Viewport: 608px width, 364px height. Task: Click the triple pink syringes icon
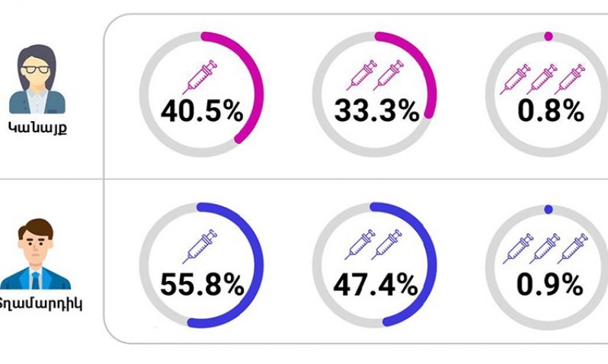[542, 79]
